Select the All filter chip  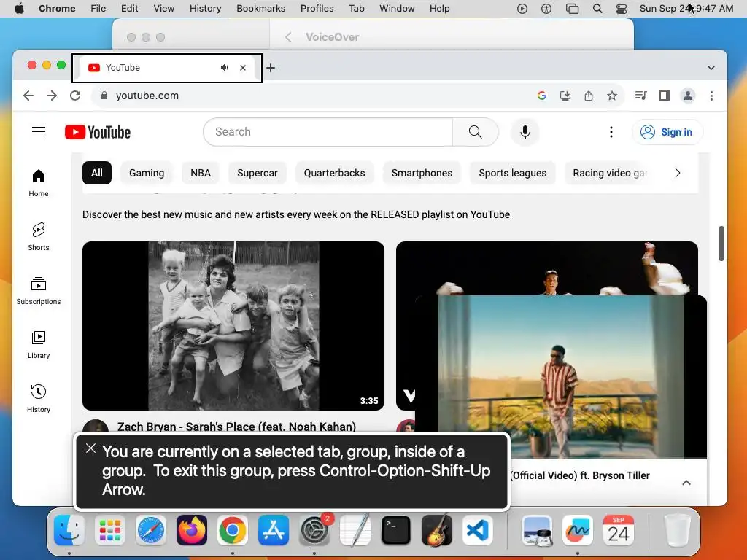pyautogui.click(x=97, y=173)
